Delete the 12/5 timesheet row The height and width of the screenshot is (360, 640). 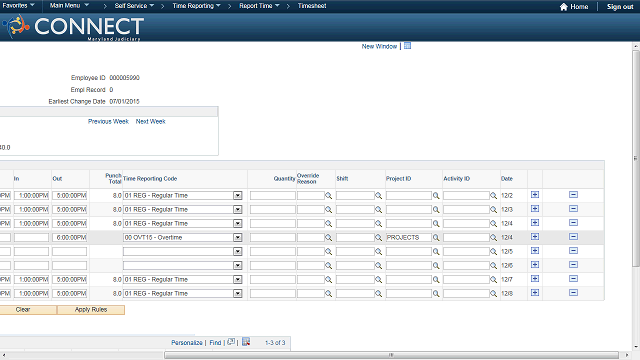(x=573, y=251)
